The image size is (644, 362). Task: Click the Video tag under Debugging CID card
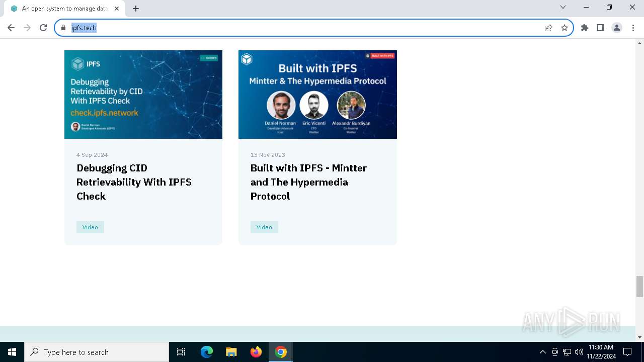click(x=90, y=227)
